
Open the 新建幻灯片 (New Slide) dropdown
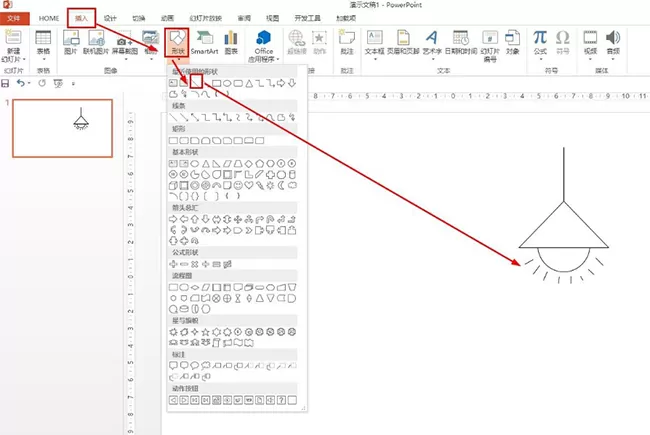coord(13,46)
